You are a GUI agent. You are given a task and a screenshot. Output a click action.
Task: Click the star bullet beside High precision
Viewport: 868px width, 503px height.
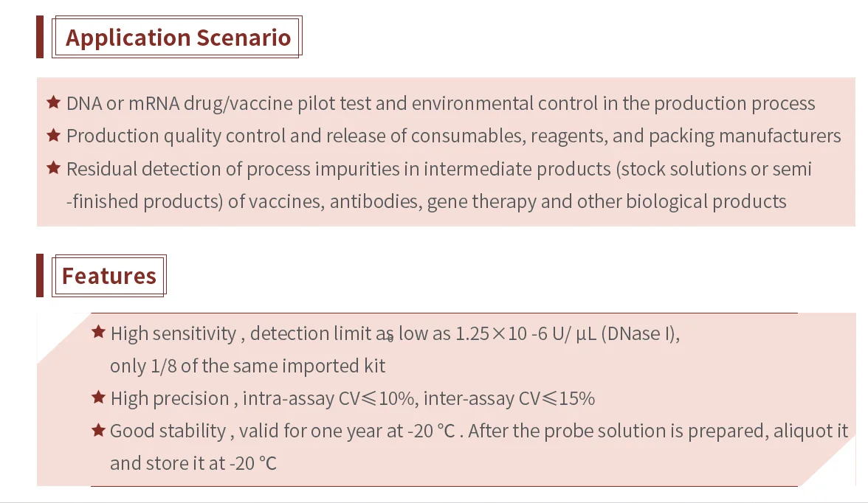click(x=98, y=398)
